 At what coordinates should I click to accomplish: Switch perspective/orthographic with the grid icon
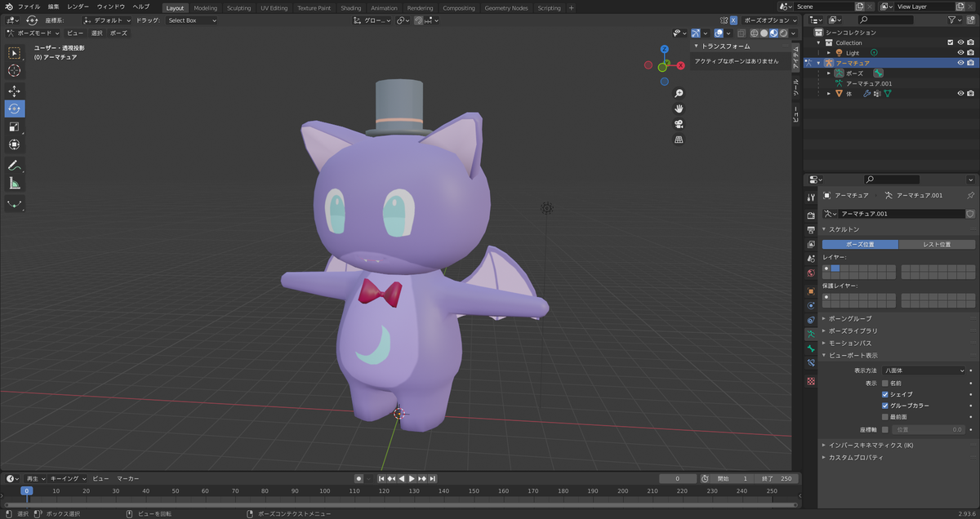679,140
